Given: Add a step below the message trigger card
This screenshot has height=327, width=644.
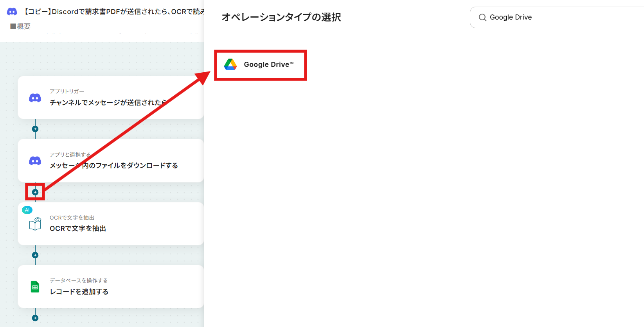Looking at the screenshot, I should click(35, 129).
